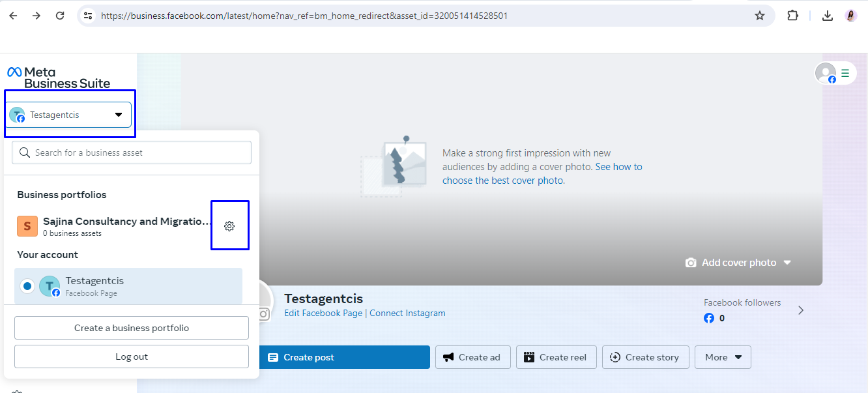The image size is (868, 393).
Task: Click the browser address bar URL
Action: pos(304,16)
